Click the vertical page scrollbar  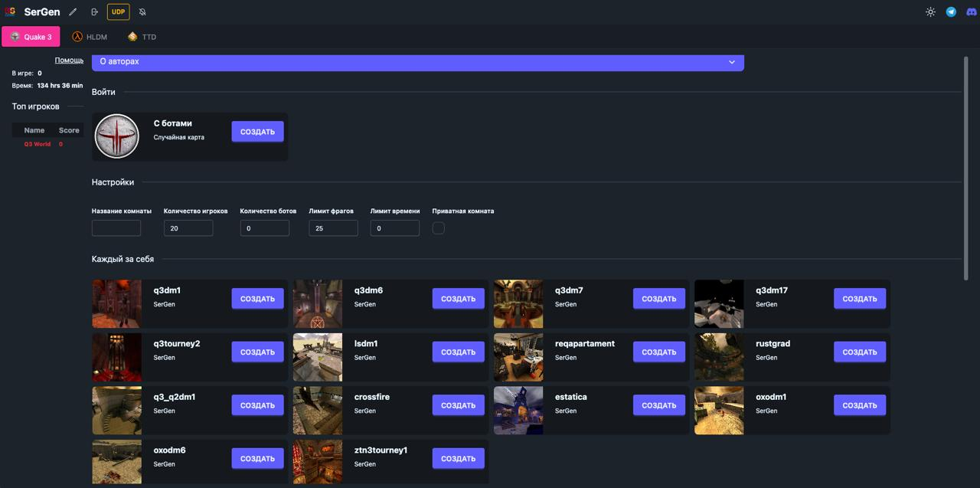click(x=966, y=169)
